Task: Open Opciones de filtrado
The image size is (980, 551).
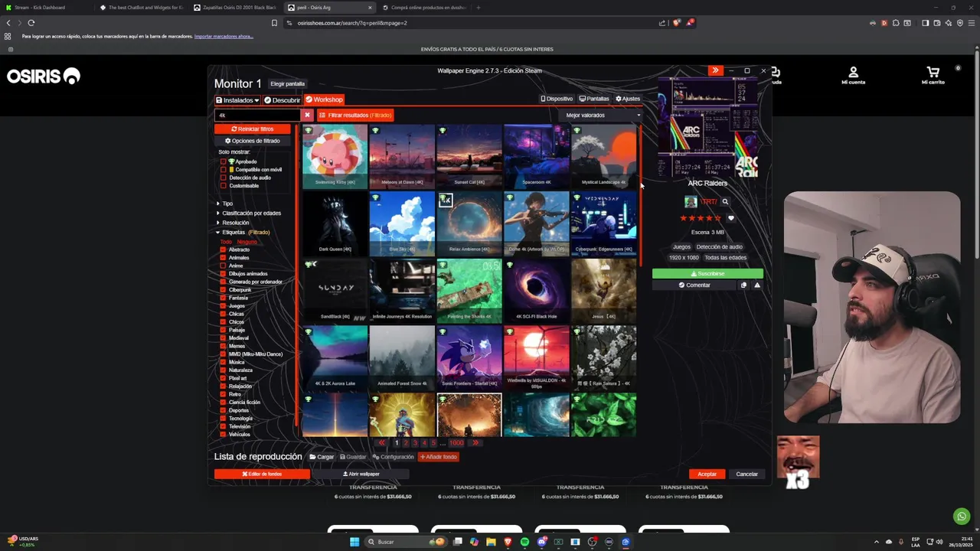Action: click(x=253, y=141)
